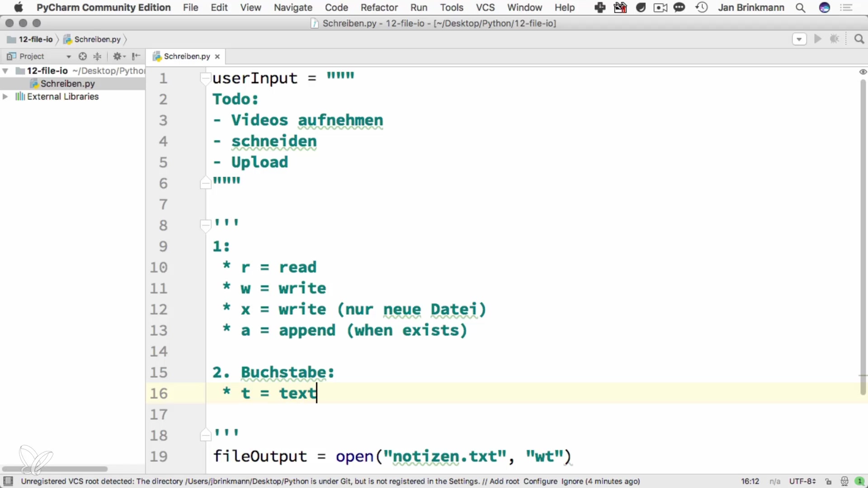The width and height of the screenshot is (868, 488).
Task: Toggle read-only lock in status bar
Action: point(828,482)
